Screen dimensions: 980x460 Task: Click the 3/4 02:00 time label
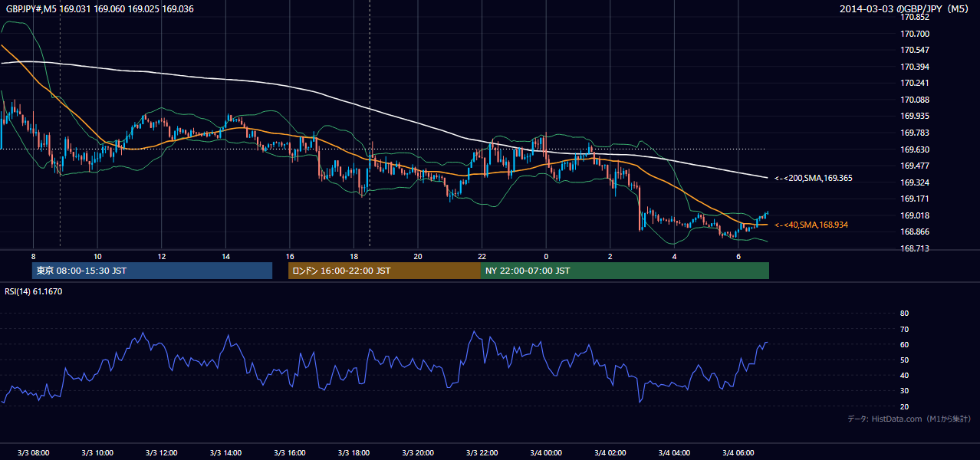tap(610, 452)
